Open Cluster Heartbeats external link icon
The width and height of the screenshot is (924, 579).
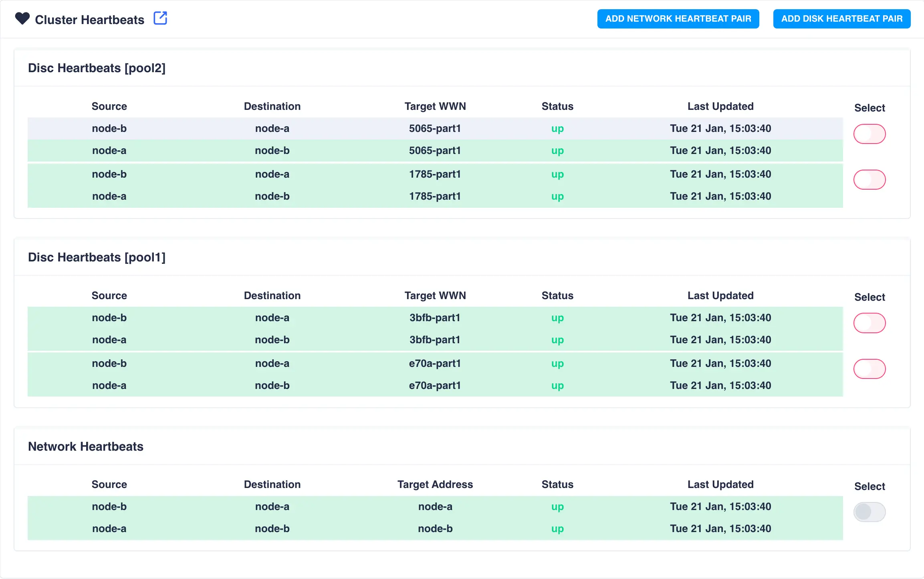pos(160,18)
